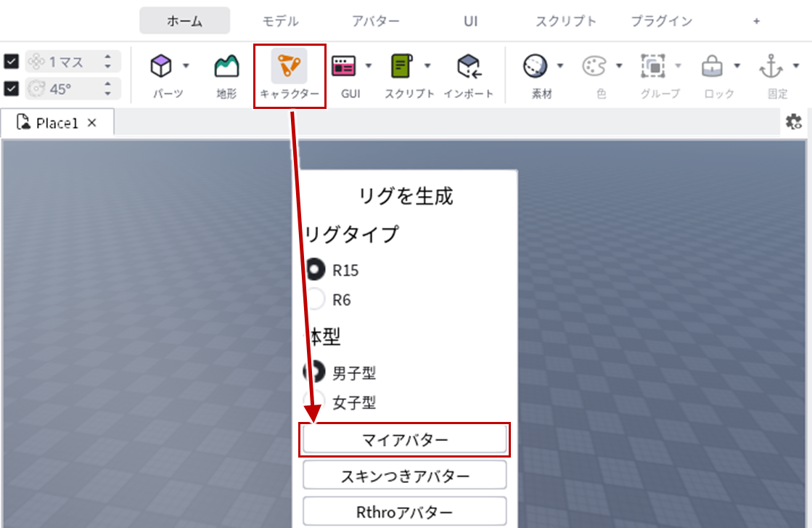Viewport: 812px width, 528px height.
Task: Open the 地形 terrain tool
Action: pos(227,66)
